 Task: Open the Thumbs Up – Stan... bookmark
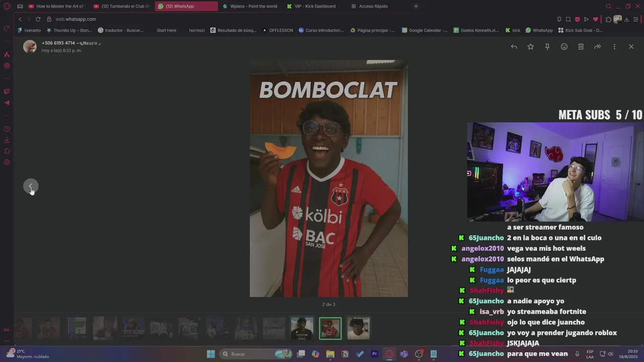click(x=69, y=30)
